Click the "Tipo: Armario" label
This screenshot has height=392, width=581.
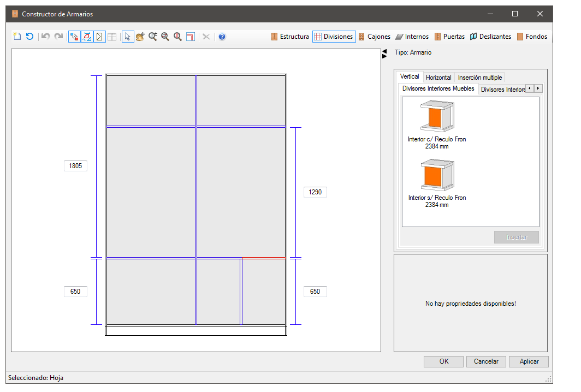point(413,52)
